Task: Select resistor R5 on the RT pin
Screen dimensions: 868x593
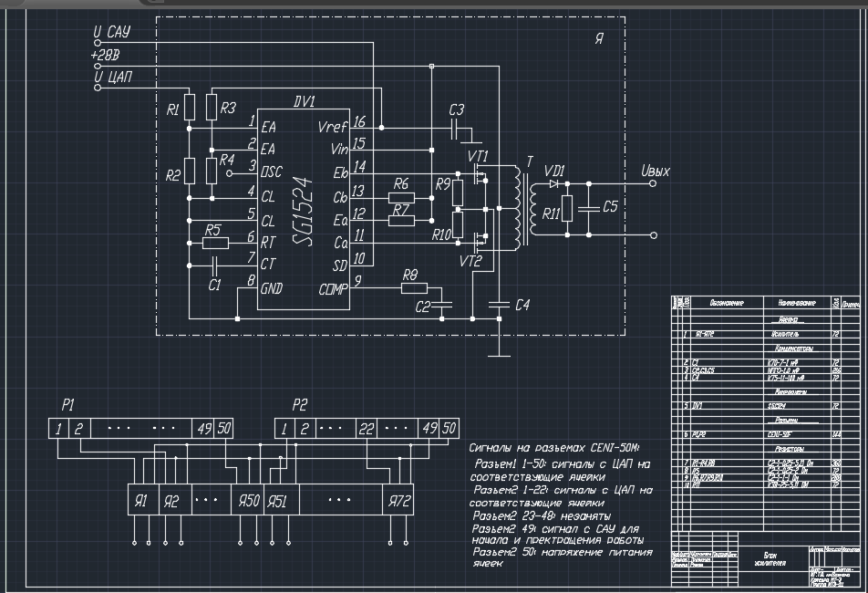Action: point(214,243)
